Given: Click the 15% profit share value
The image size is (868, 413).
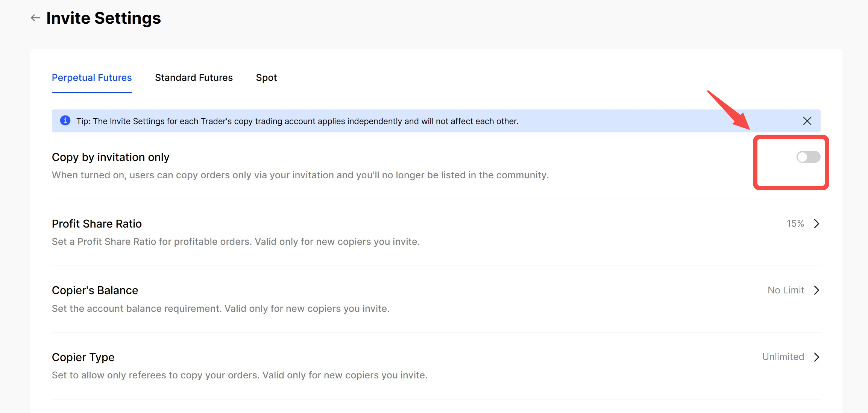Looking at the screenshot, I should [795, 224].
